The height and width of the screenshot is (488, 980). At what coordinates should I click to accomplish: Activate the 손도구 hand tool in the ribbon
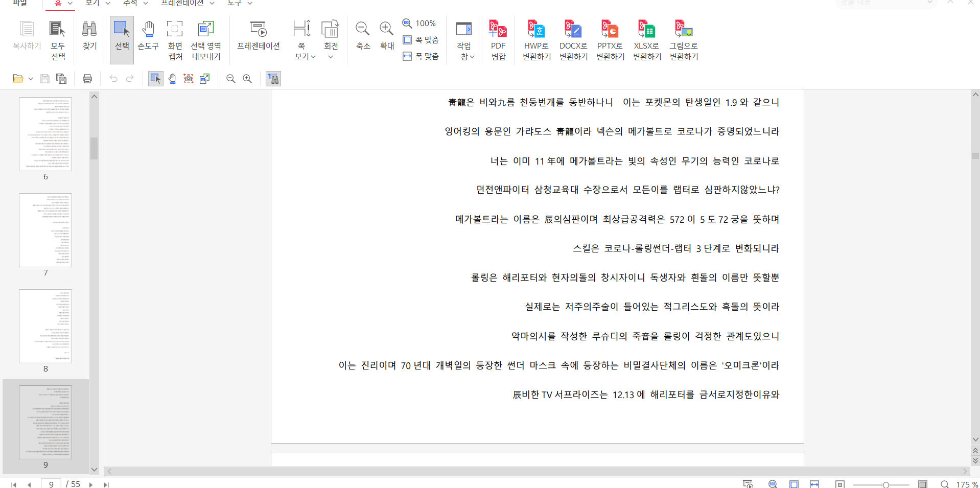point(148,35)
